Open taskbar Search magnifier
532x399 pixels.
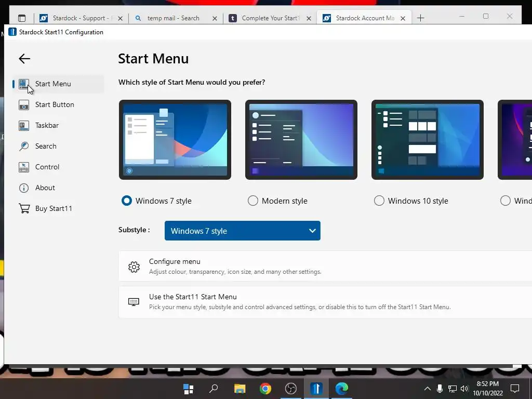pos(214,389)
